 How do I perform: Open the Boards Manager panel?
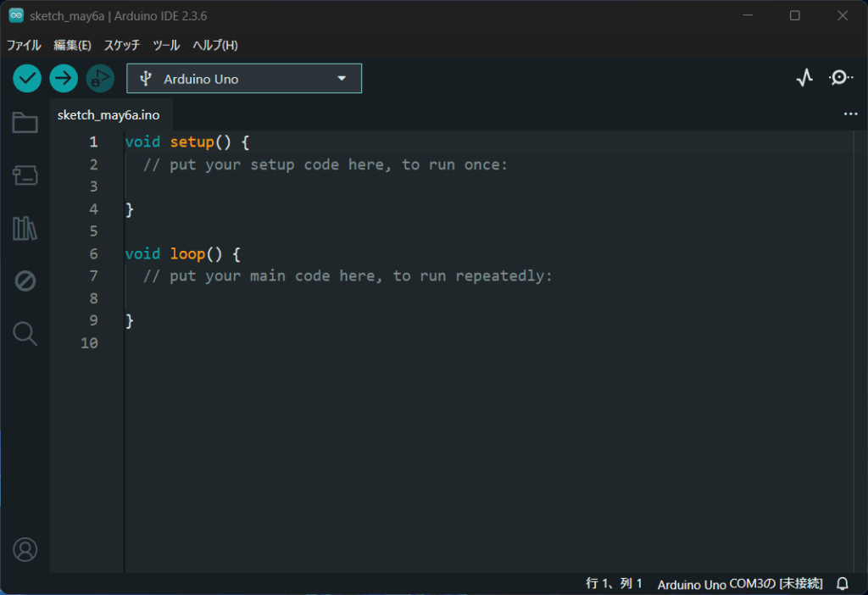click(25, 175)
